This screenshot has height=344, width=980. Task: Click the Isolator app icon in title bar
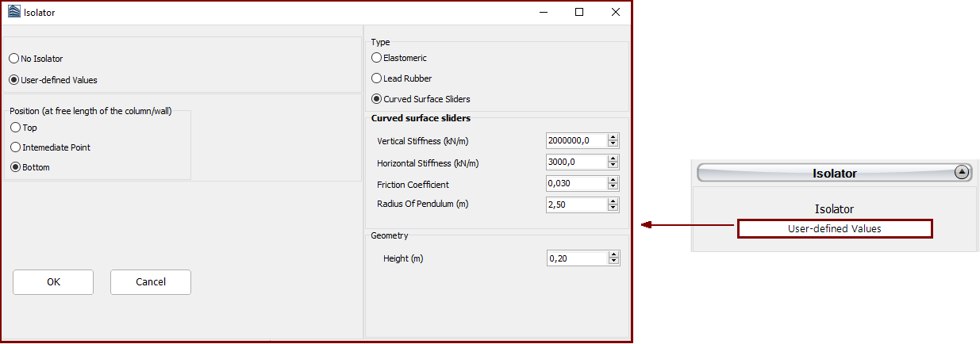click(13, 13)
